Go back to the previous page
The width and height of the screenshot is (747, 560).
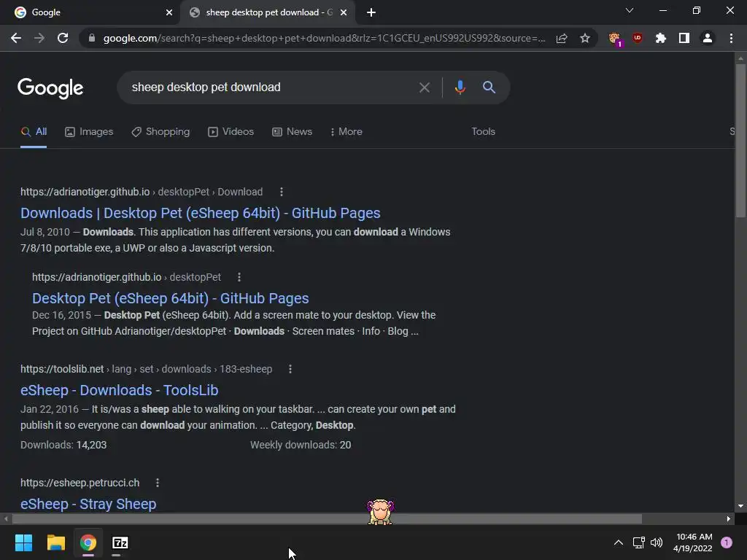(16, 38)
